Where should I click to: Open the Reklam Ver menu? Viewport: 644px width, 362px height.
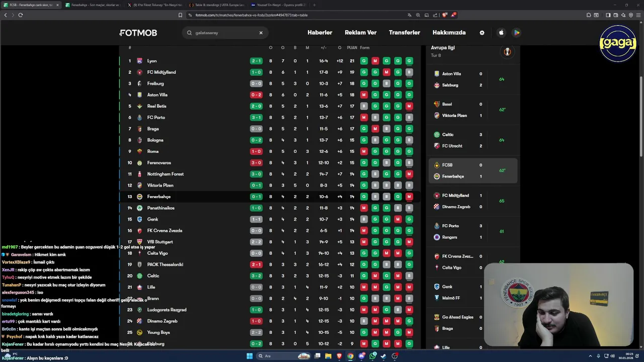click(361, 33)
